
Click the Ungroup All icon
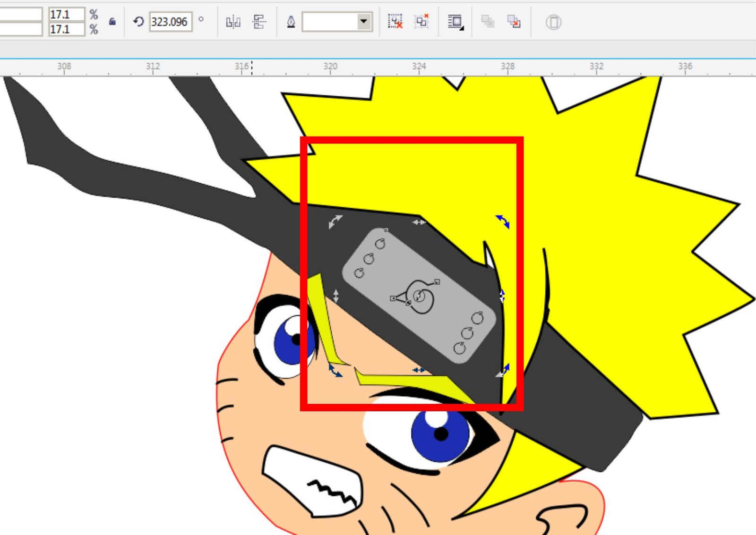pyautogui.click(x=421, y=22)
